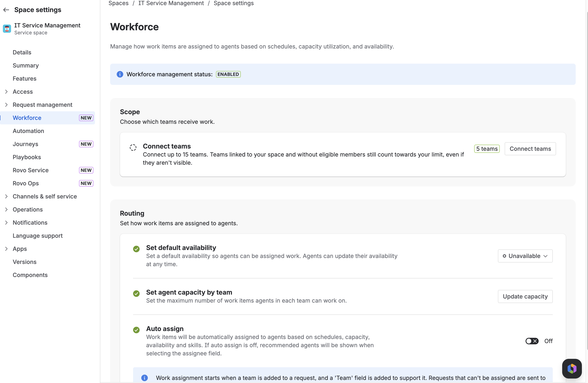Click the Connect teams button
Viewport: 588px width, 383px height.
(530, 149)
